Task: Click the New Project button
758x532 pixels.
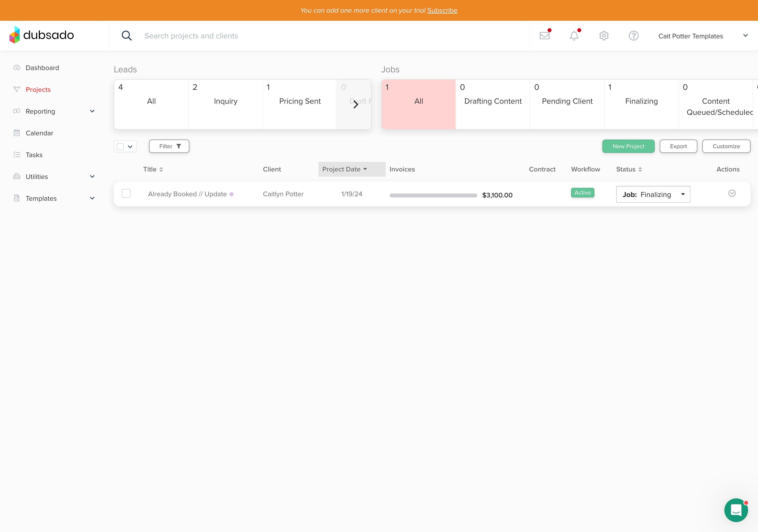Action: click(x=628, y=146)
